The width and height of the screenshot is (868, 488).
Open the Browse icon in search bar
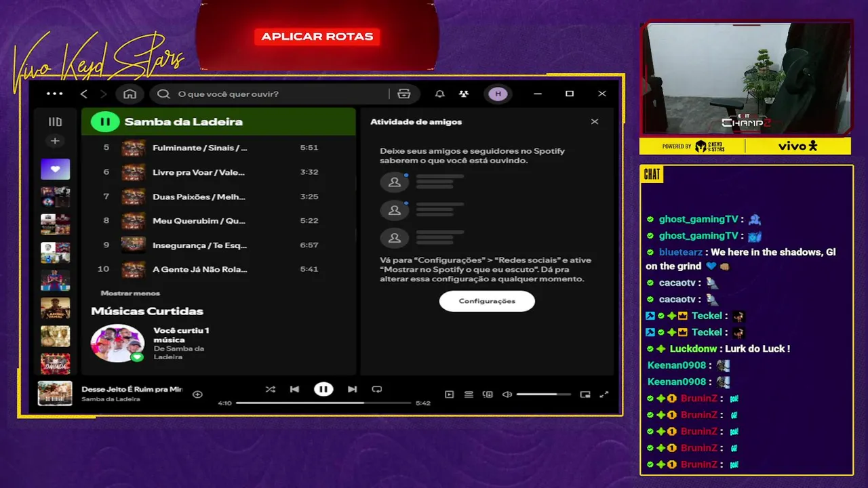click(404, 94)
